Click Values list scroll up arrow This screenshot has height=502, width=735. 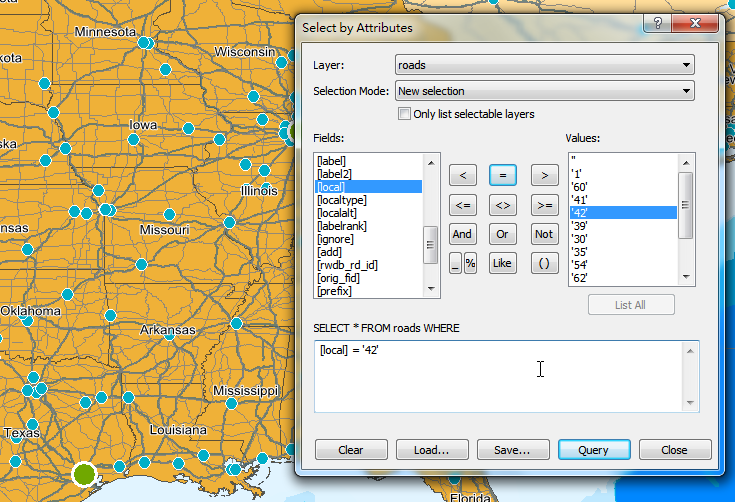point(686,163)
